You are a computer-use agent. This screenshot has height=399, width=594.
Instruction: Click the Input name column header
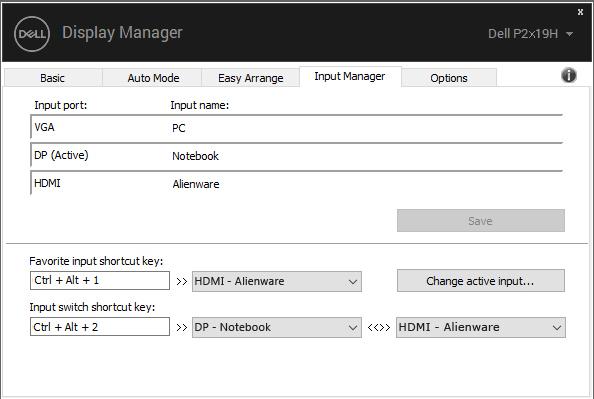coord(200,105)
